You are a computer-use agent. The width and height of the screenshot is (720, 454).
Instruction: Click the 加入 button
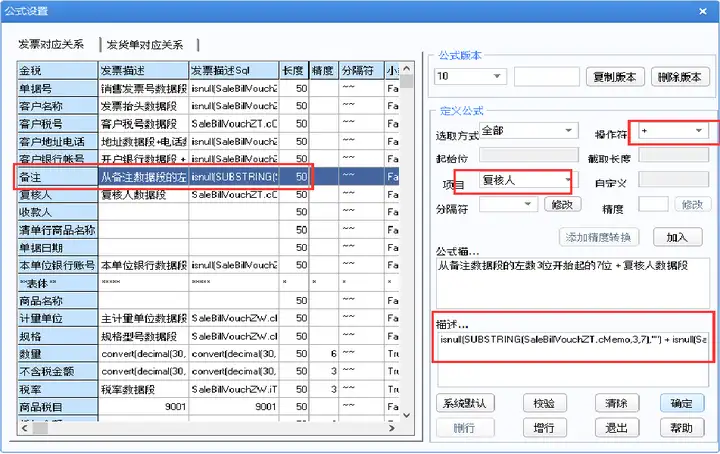coord(677,237)
